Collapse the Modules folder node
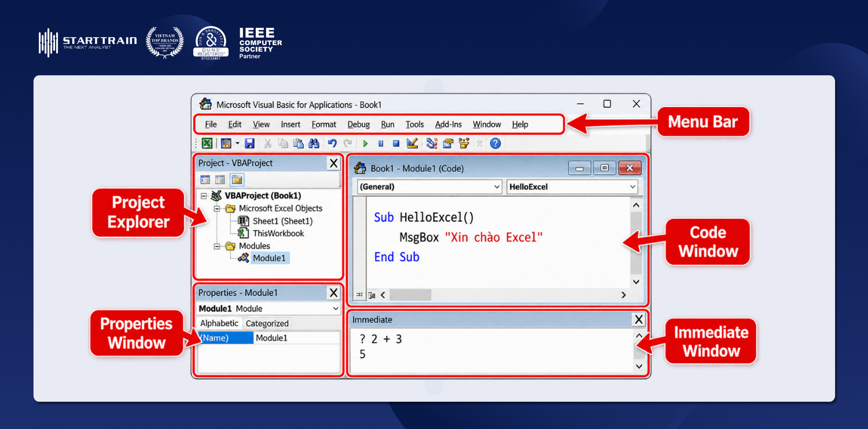Viewport: 868px width, 429px height. click(x=216, y=246)
